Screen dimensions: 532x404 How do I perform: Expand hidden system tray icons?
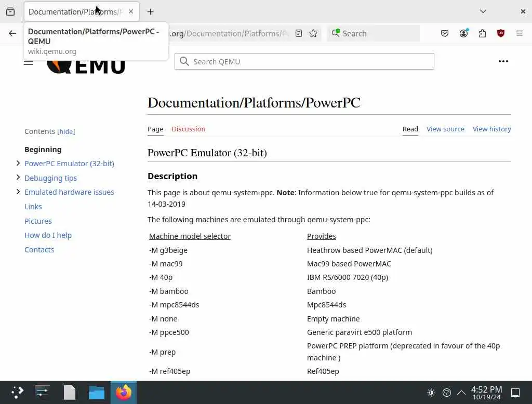[x=461, y=393]
